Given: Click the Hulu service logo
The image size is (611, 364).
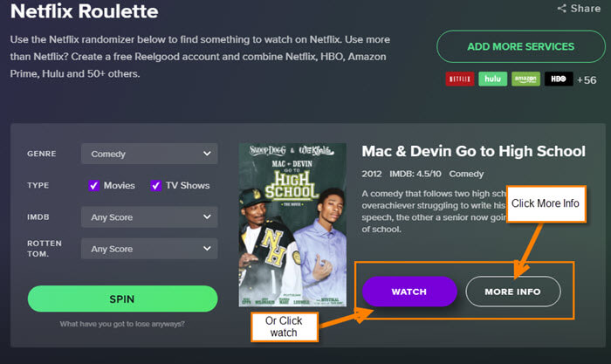Looking at the screenshot, I should coord(492,79).
